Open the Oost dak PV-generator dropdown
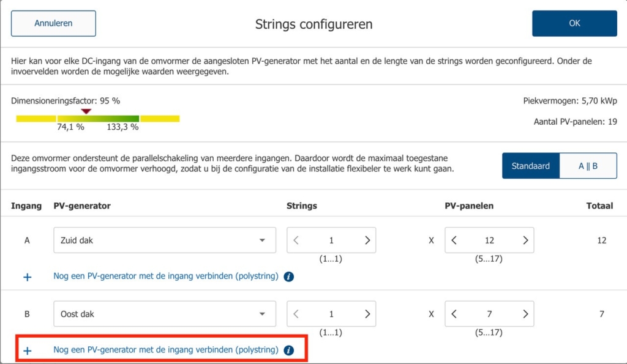Image resolution: width=627 pixels, height=364 pixels. (x=163, y=314)
